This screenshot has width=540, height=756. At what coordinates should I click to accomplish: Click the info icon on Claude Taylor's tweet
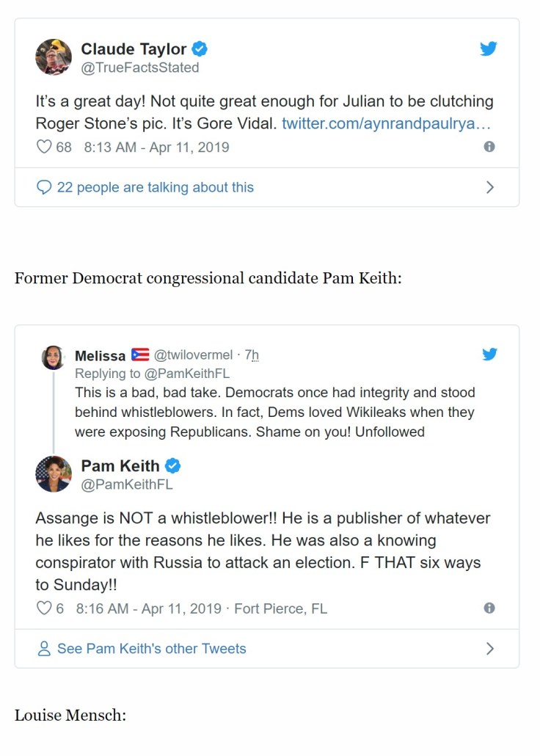pyautogui.click(x=489, y=147)
